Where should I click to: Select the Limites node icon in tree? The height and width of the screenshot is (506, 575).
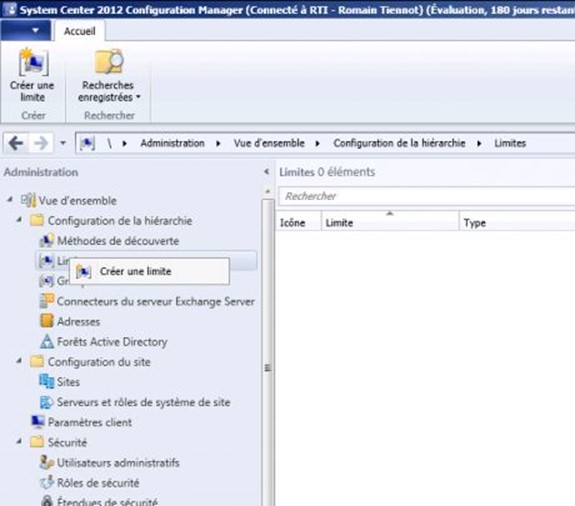[47, 261]
